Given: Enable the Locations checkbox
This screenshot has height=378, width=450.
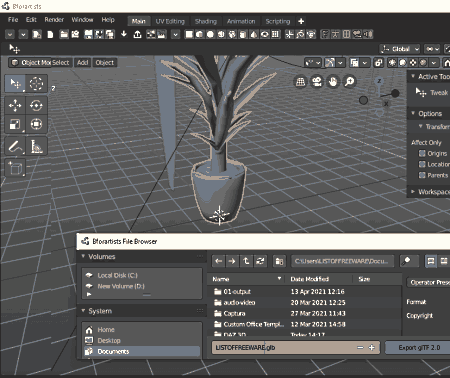Looking at the screenshot, I should [x=422, y=164].
